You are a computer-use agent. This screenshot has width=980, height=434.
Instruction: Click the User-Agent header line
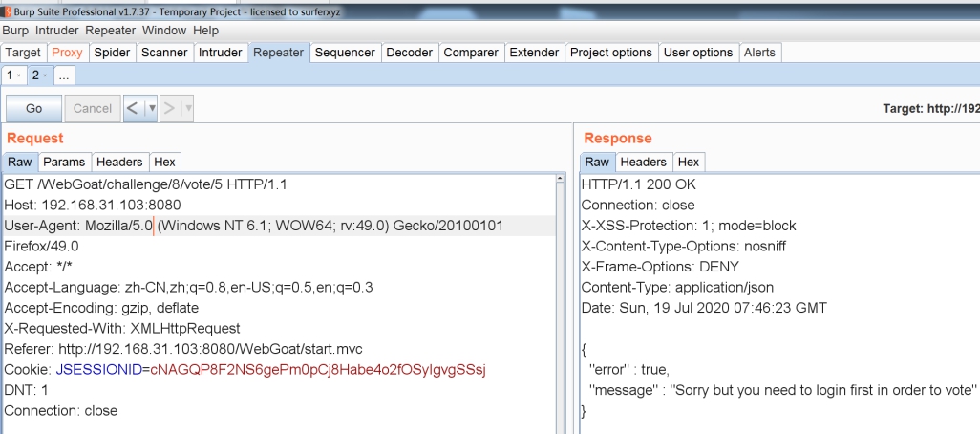pyautogui.click(x=253, y=226)
